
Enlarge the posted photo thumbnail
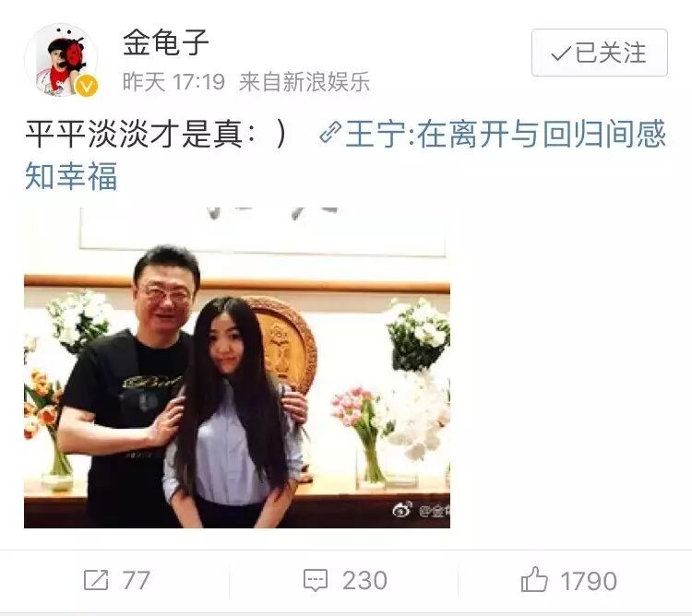237,368
